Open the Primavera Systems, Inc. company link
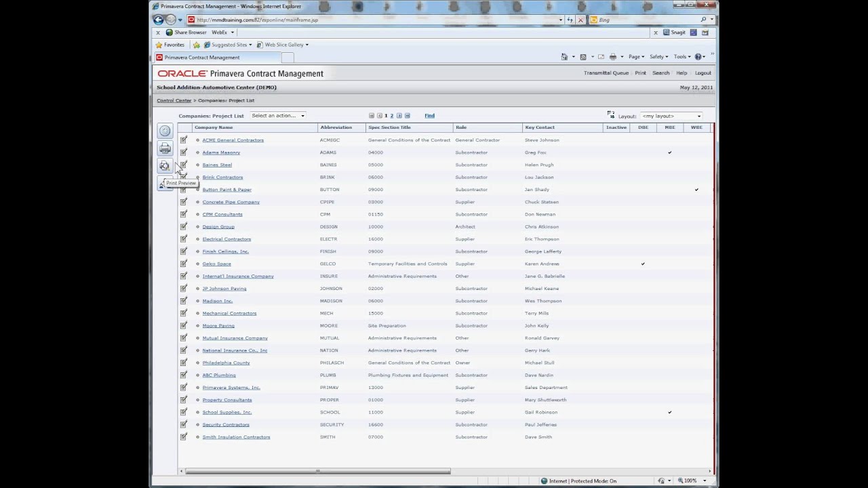The width and height of the screenshot is (868, 488). (231, 388)
